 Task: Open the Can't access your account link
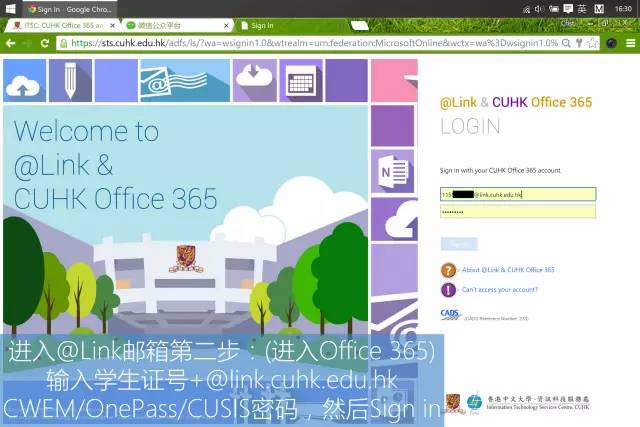click(x=499, y=290)
